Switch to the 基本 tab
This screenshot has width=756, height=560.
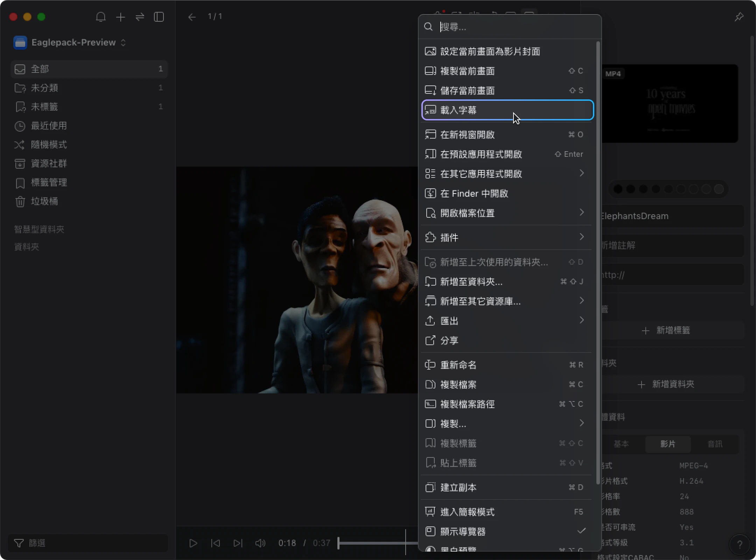coord(621,444)
